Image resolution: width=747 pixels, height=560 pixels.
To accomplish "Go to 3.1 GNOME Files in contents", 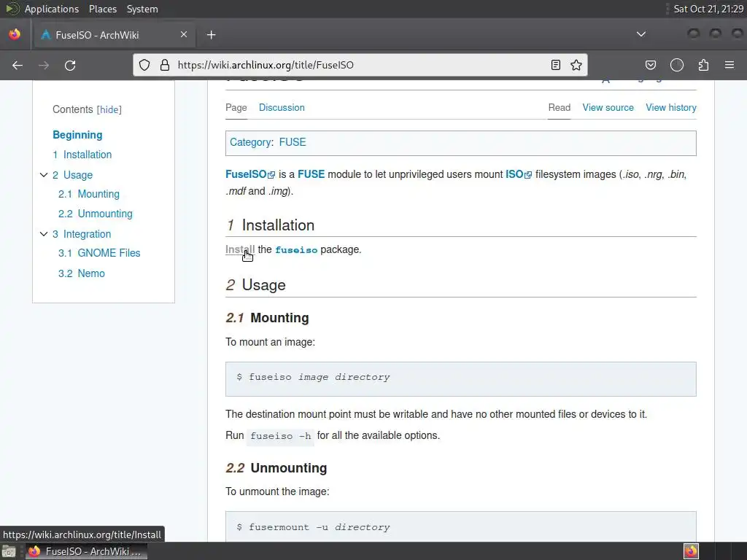I will (99, 253).
